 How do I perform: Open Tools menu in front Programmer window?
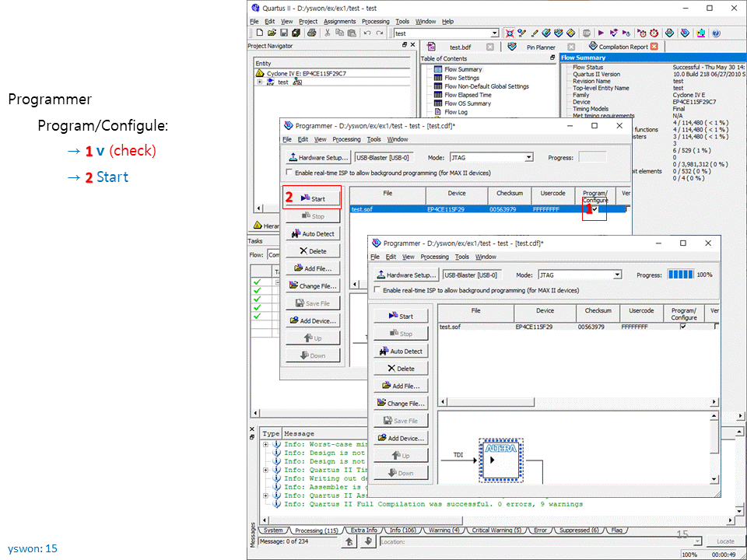click(462, 257)
